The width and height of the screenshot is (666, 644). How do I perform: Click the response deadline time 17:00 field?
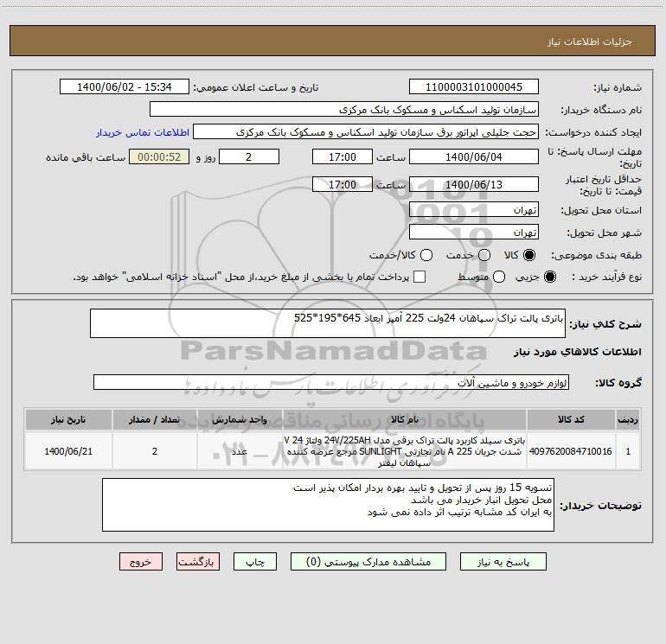click(343, 156)
